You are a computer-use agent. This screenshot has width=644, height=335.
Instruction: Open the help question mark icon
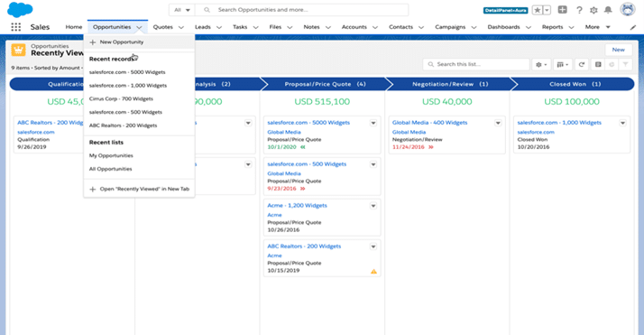(579, 10)
